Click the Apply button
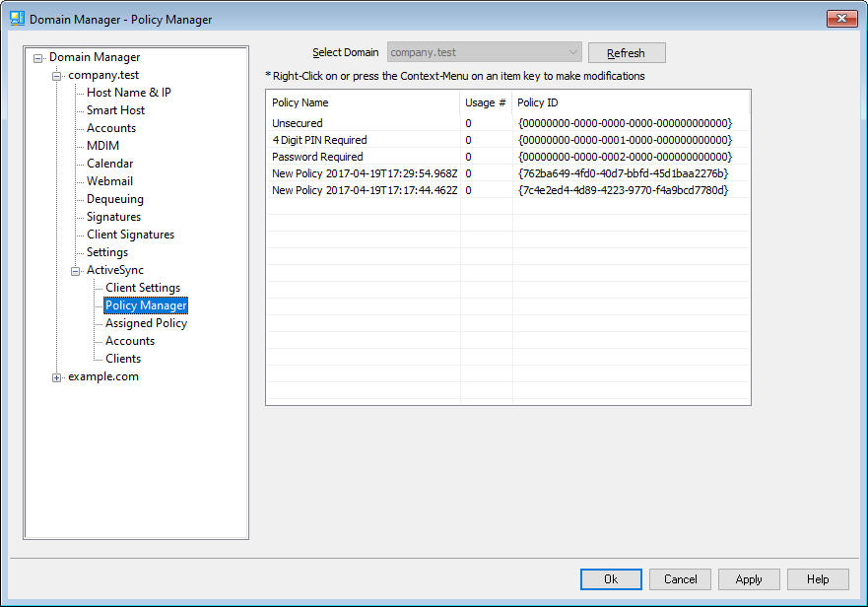 [749, 579]
